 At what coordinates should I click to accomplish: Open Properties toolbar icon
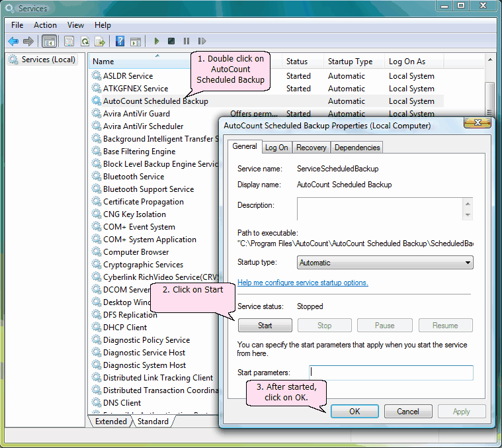pos(69,41)
